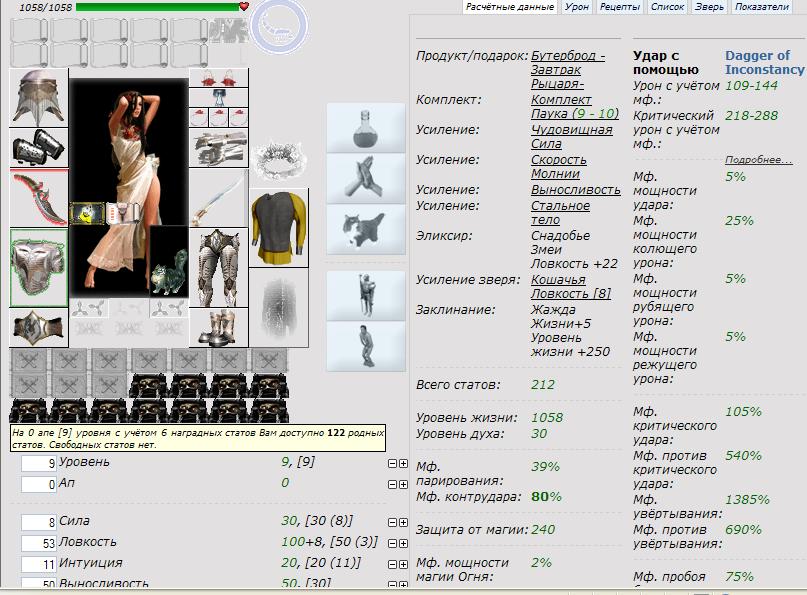807x595 pixels.
Task: Select the green-outlined chest armor slot
Action: pyautogui.click(x=39, y=267)
